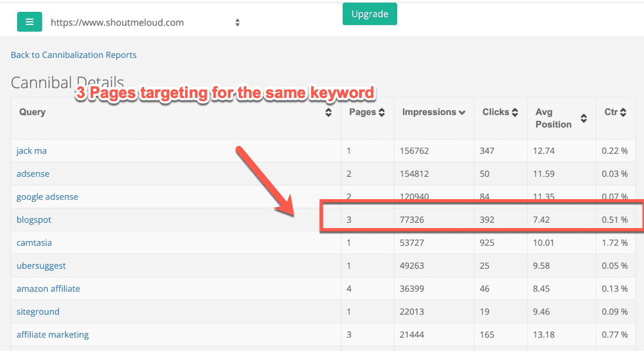Open the siteground query link
This screenshot has width=644, height=351.
(x=38, y=312)
